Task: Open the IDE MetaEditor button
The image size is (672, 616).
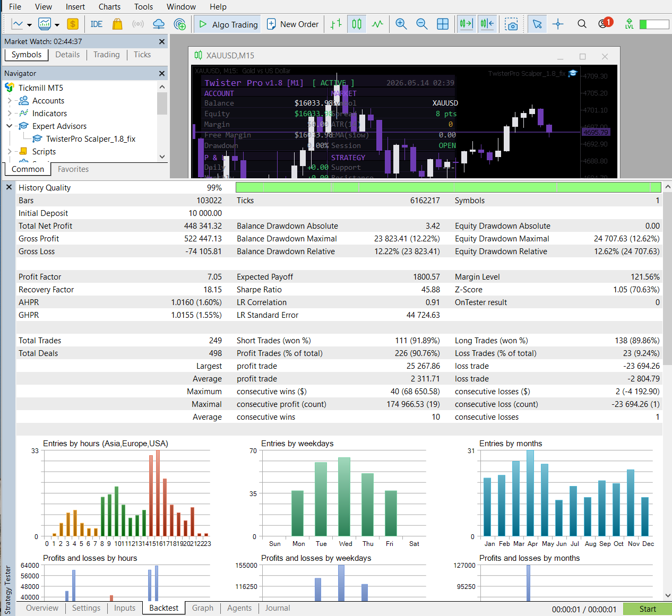Action: tap(97, 24)
